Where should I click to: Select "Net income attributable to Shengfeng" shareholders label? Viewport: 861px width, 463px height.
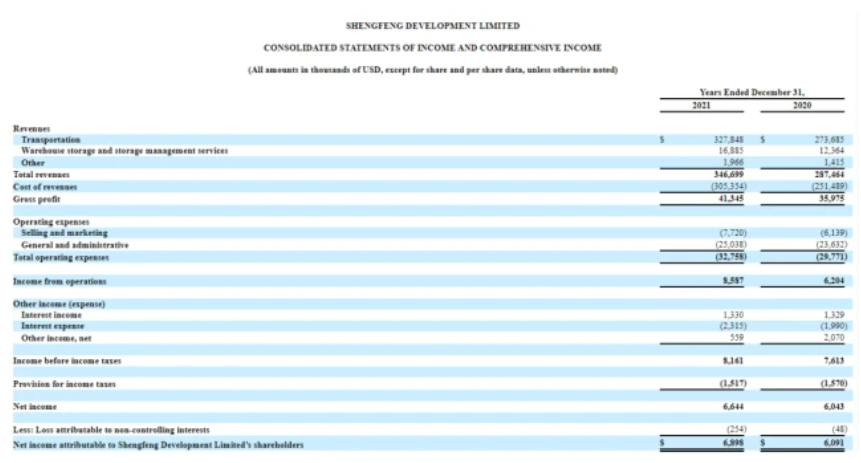pyautogui.click(x=158, y=445)
